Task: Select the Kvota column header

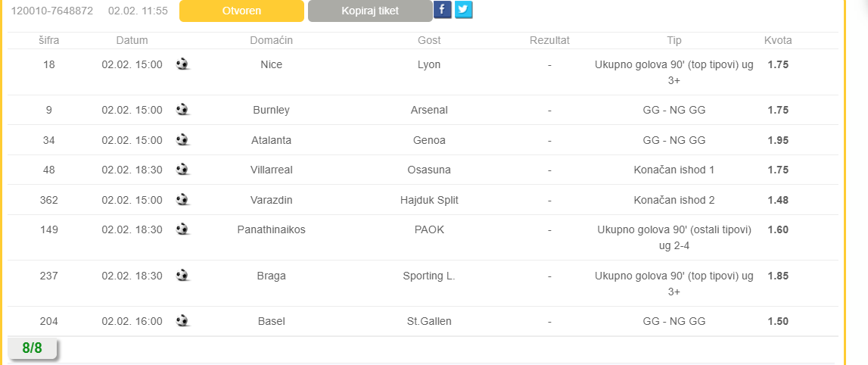Action: click(x=778, y=40)
